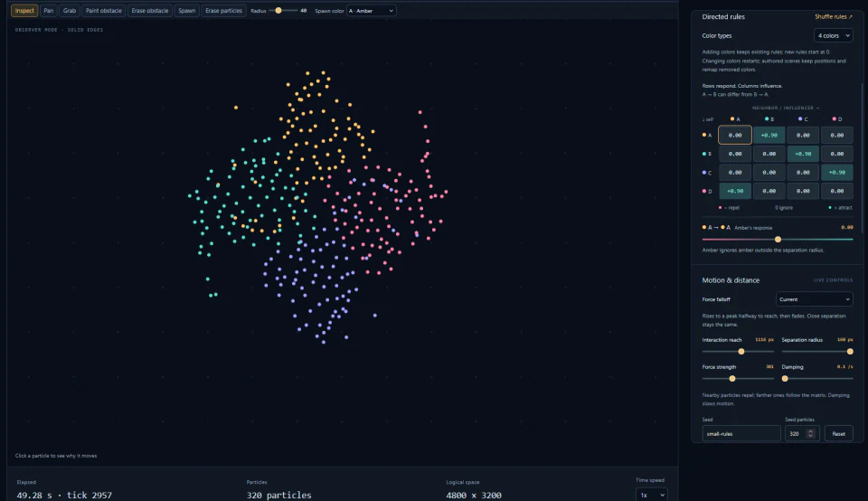Select row D, column C matrix cell
This screenshot has width=868, height=501.
pyautogui.click(x=803, y=191)
